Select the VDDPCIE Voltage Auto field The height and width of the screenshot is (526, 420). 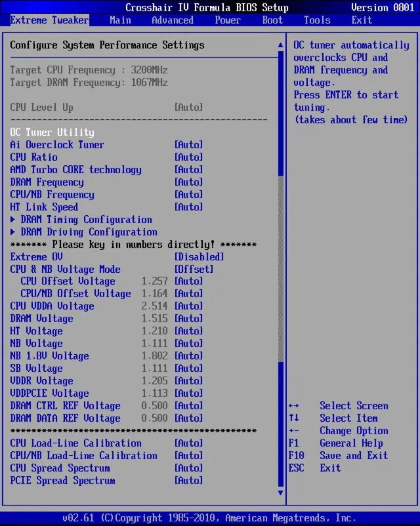pos(188,393)
